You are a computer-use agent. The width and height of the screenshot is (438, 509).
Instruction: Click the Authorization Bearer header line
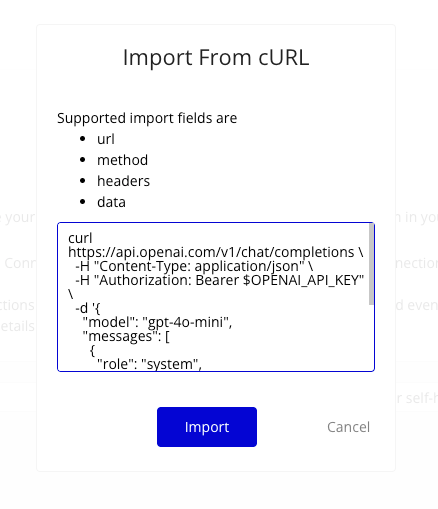[x=220, y=280]
